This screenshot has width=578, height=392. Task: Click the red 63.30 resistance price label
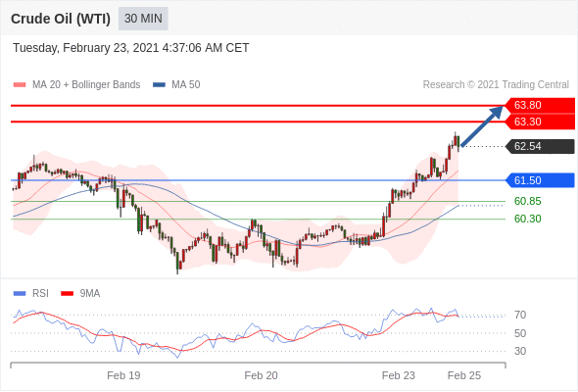(x=540, y=122)
